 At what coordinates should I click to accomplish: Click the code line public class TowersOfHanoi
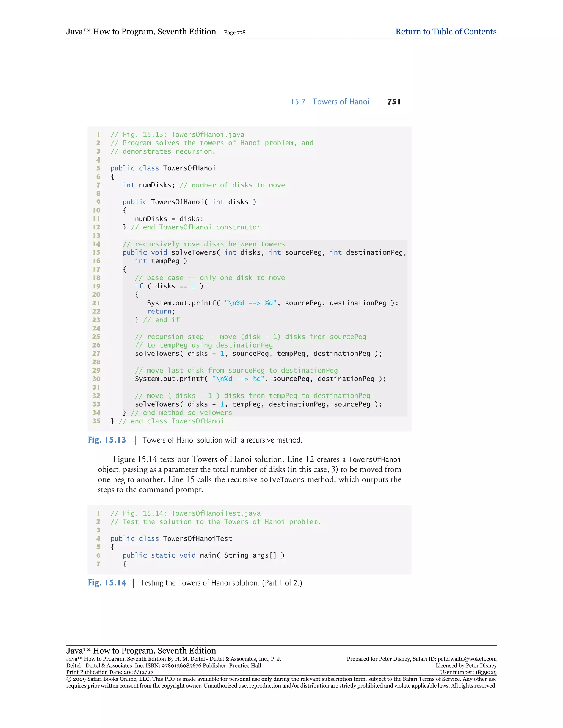click(163, 168)
